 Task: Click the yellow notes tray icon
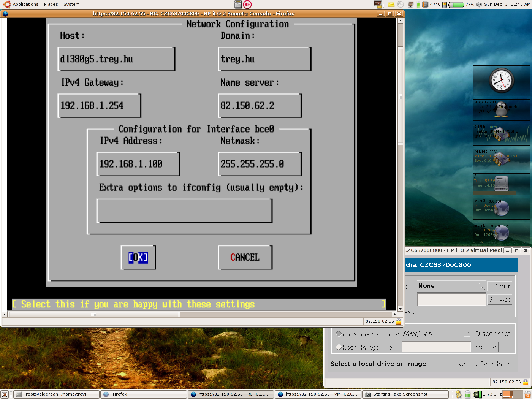click(x=391, y=5)
